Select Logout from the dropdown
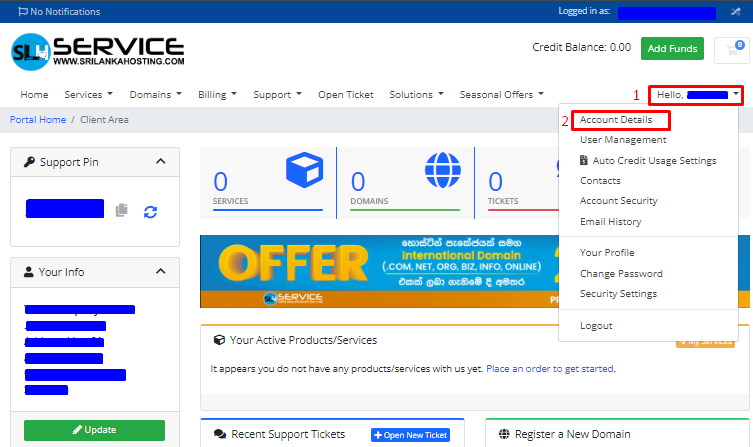This screenshot has width=753, height=447. (596, 326)
